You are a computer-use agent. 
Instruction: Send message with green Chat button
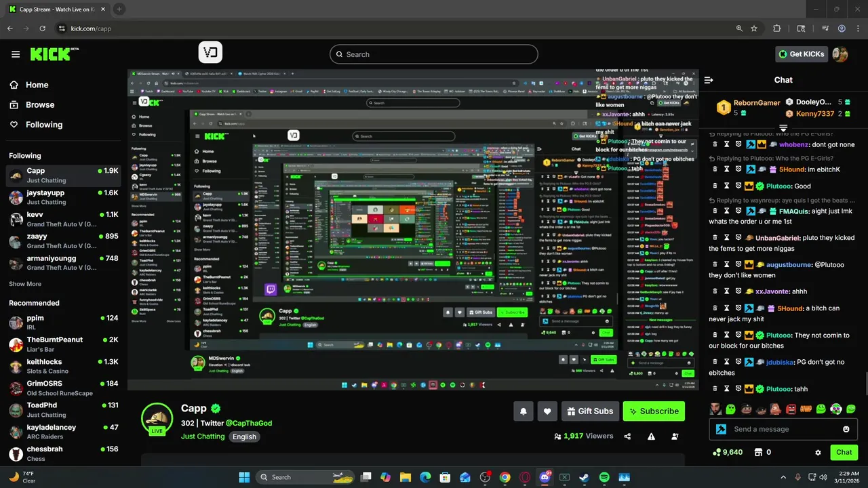tap(844, 452)
